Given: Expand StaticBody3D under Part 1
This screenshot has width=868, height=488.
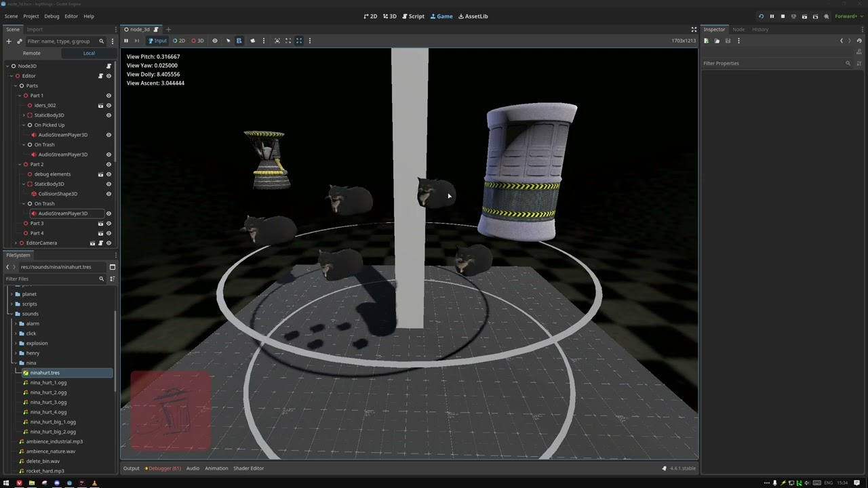Looking at the screenshot, I should pyautogui.click(x=23, y=115).
